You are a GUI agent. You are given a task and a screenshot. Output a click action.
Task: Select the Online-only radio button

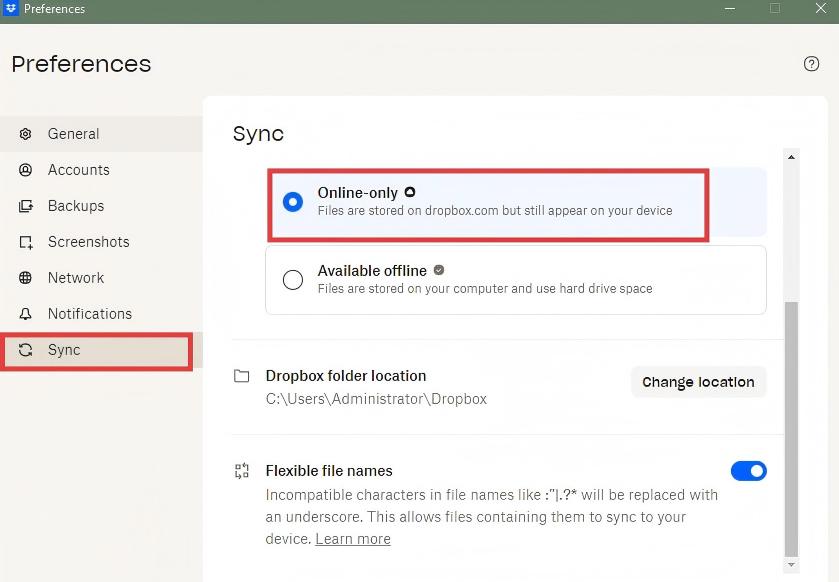(x=292, y=201)
